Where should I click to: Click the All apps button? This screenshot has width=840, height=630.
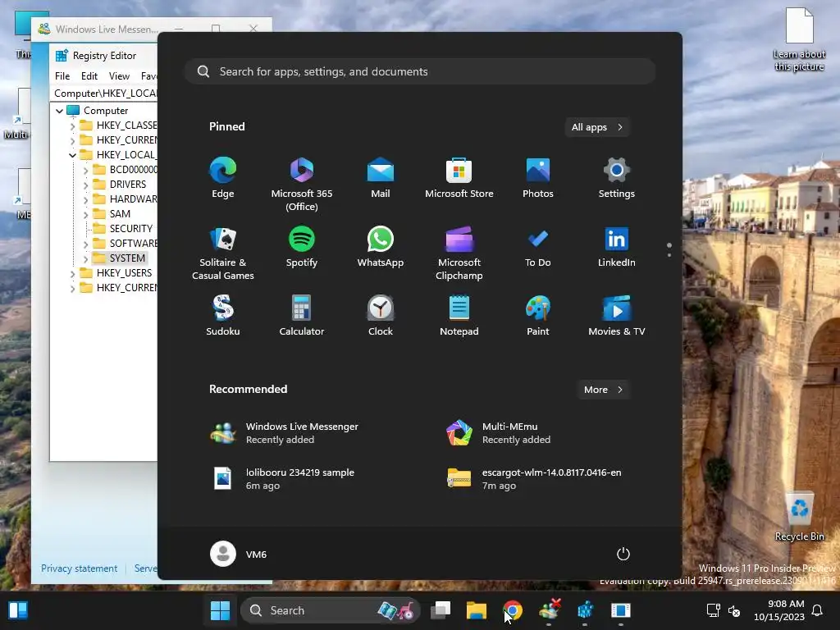coord(597,127)
